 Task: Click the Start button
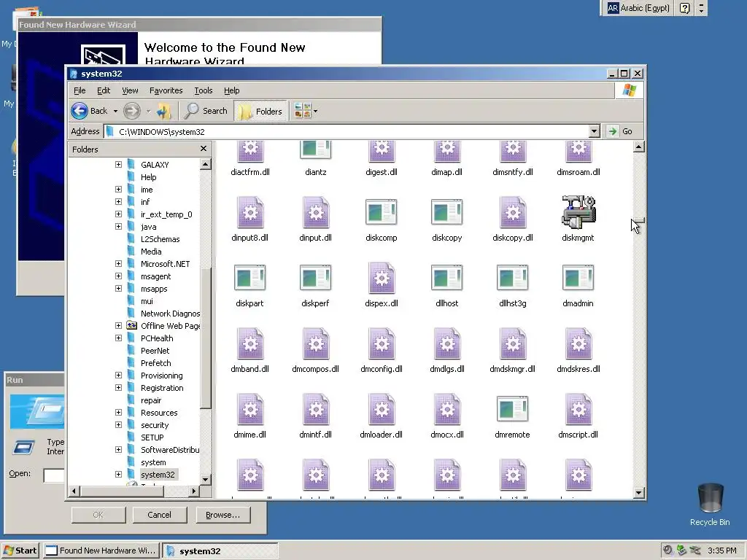tap(20, 551)
